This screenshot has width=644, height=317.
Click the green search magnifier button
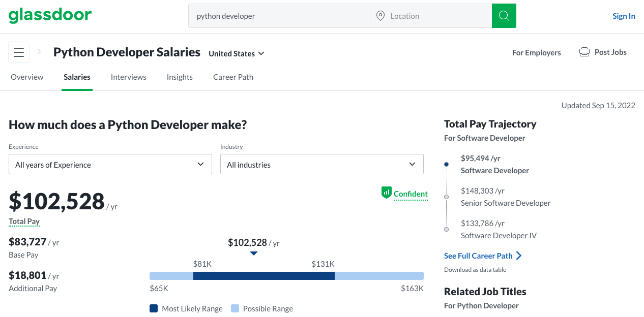click(504, 16)
